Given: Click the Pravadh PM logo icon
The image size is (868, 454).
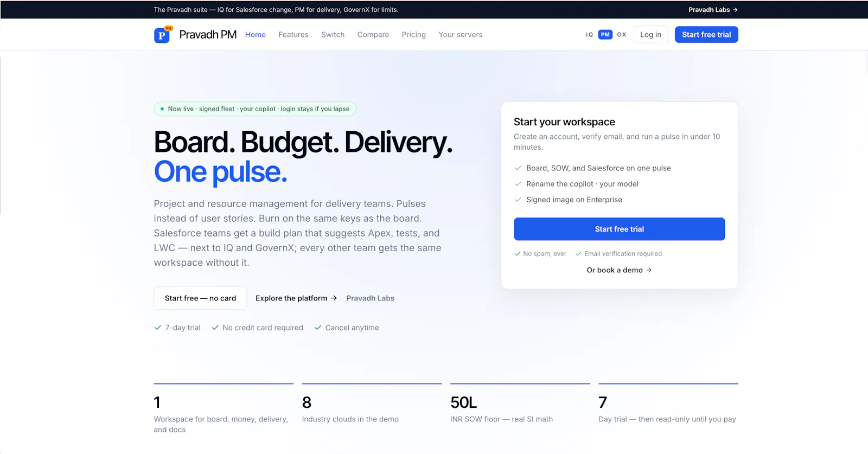Looking at the screenshot, I should pyautogui.click(x=162, y=35).
